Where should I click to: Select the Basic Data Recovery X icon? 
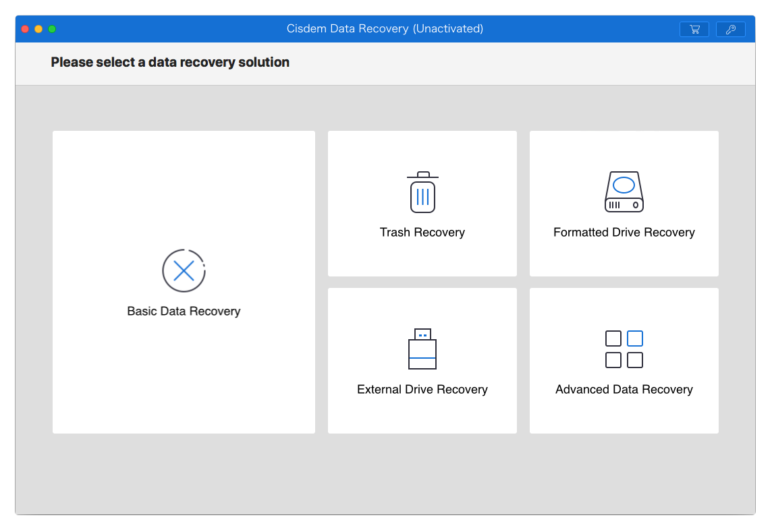click(x=184, y=270)
